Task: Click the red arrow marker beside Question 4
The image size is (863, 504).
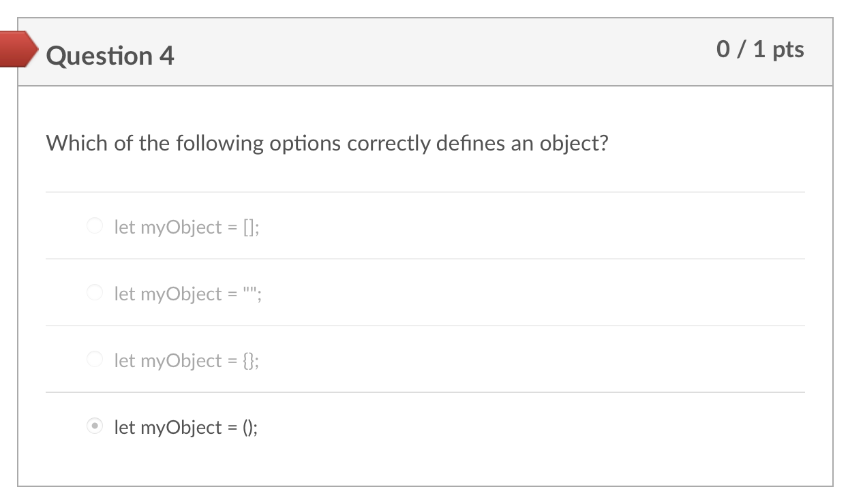Action: (x=19, y=49)
